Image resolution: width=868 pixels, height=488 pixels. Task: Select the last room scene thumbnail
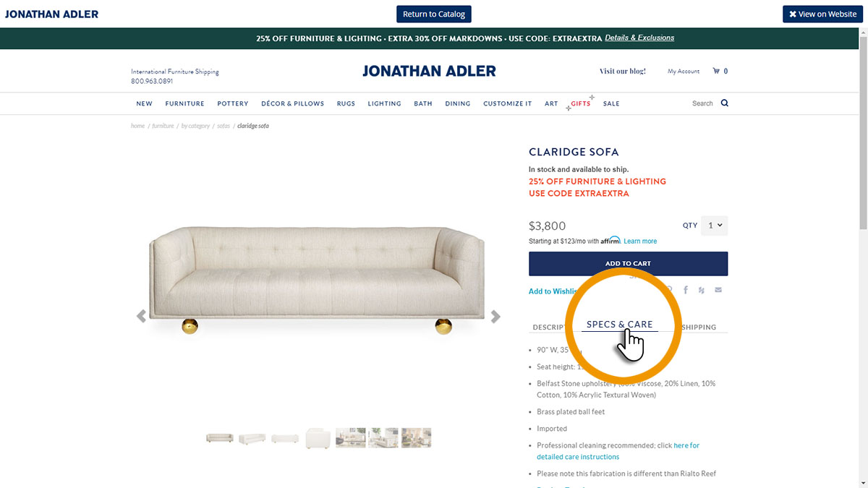[417, 437]
